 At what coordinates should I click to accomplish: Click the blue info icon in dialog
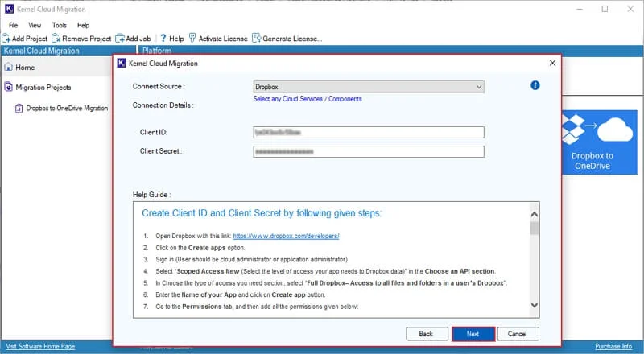click(535, 85)
